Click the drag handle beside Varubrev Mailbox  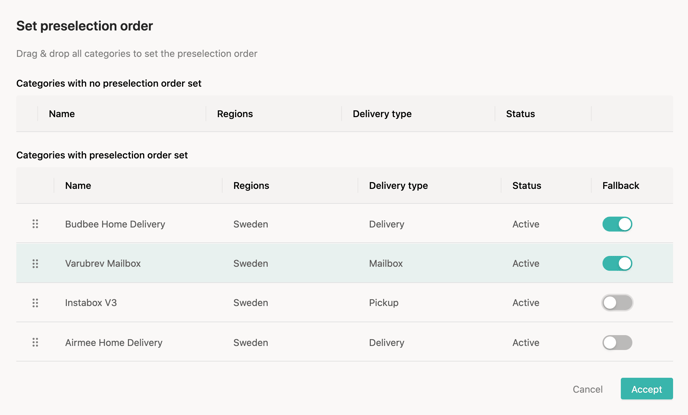coord(35,264)
